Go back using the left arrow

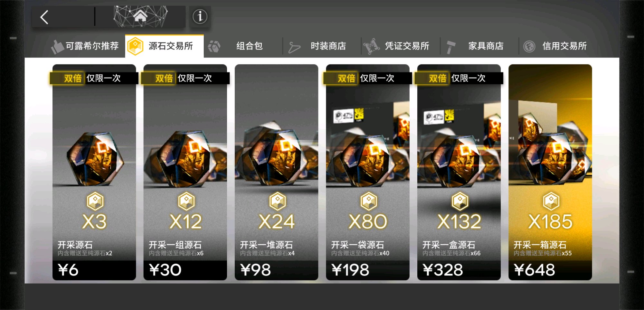45,17
